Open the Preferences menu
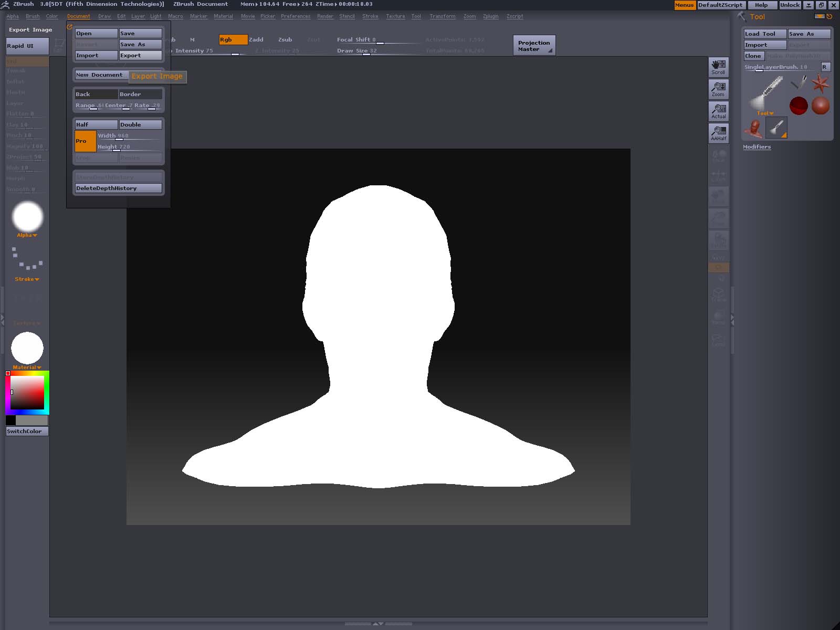This screenshot has height=630, width=840. click(295, 16)
